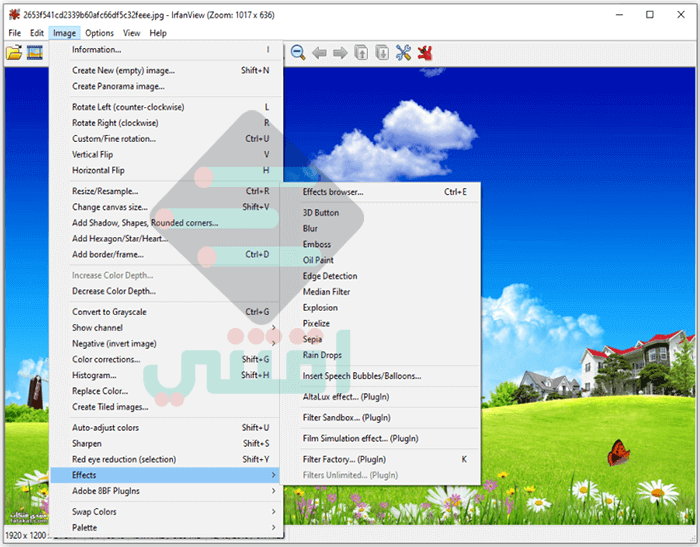Screen dimensions: 700x547
Task: Open the View menu
Action: pos(131,33)
